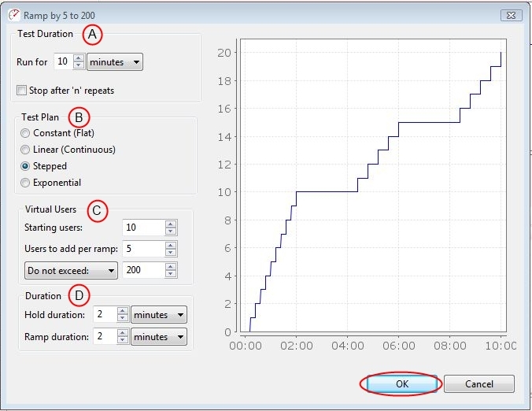The width and height of the screenshot is (532, 411).
Task: Click the 02:00 label on the time axis
Action: click(x=296, y=346)
